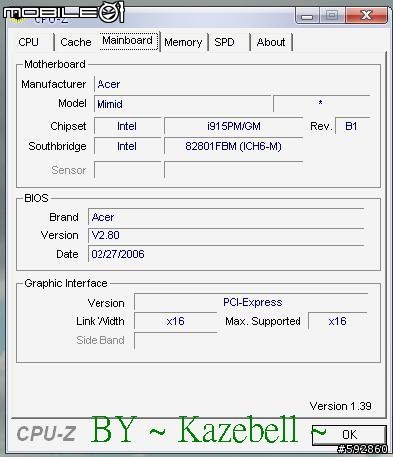393x457 pixels.
Task: Click the Rev. label
Action: pyautogui.click(x=321, y=126)
